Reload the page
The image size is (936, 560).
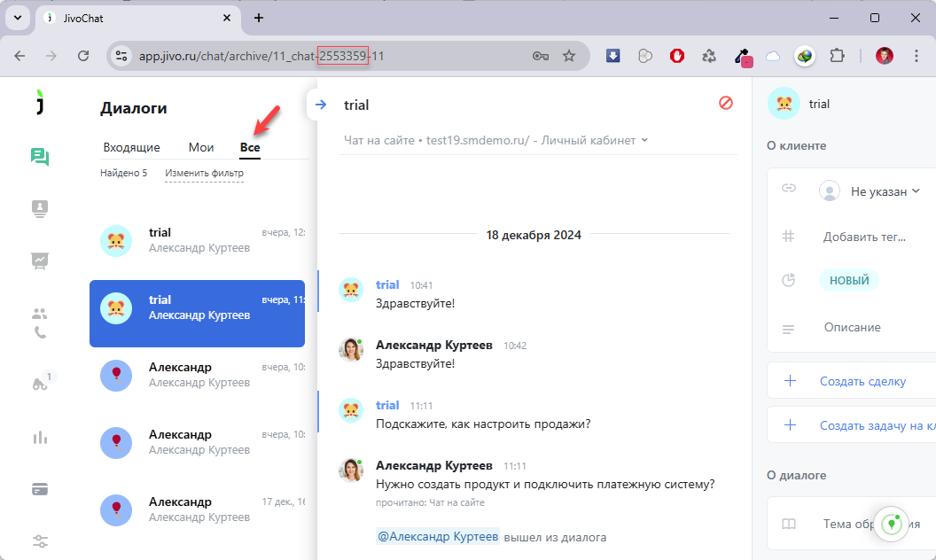coord(83,56)
